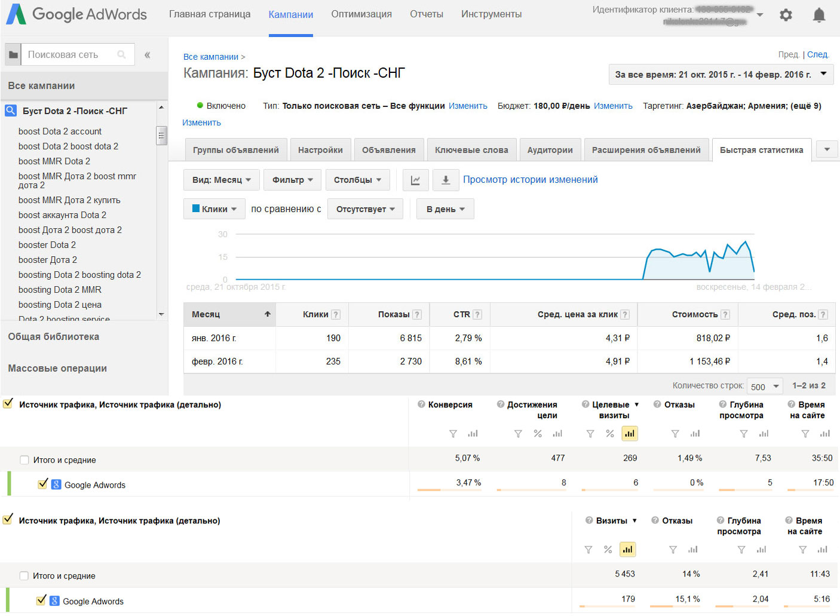This screenshot has width=840, height=616.
Task: Select booster Dota 2 ad group
Action: [x=47, y=245]
